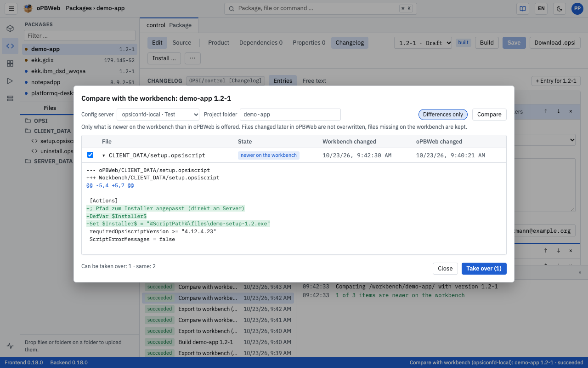Click the code icon of setup.opsiscript
The height and width of the screenshot is (368, 588).
pyautogui.click(x=34, y=141)
